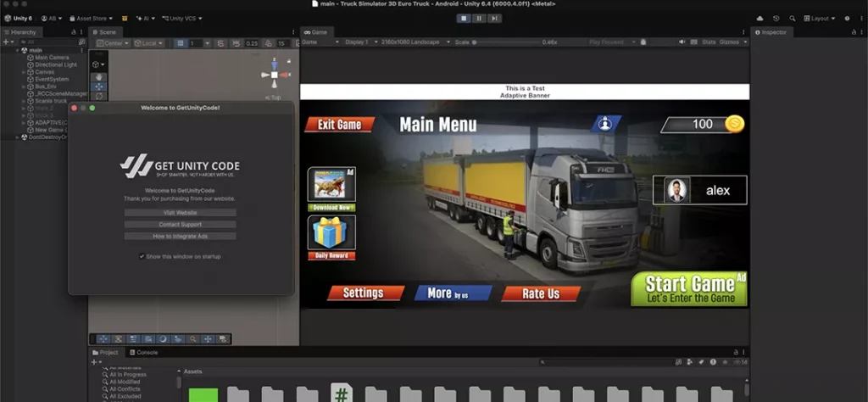Click the Settings game button
This screenshot has height=402, width=868.
coord(365,293)
